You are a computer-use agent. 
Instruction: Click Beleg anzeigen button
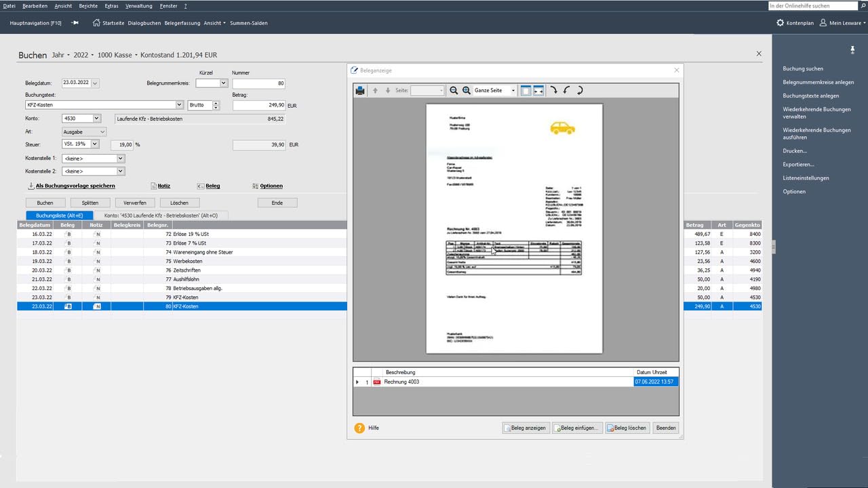526,428
